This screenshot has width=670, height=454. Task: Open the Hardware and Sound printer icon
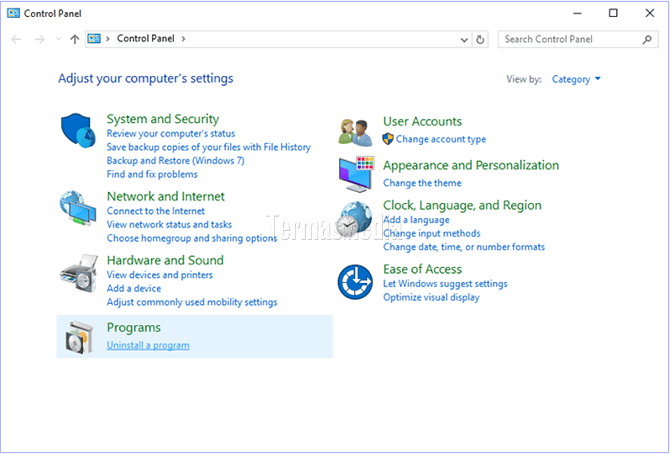coord(78,273)
